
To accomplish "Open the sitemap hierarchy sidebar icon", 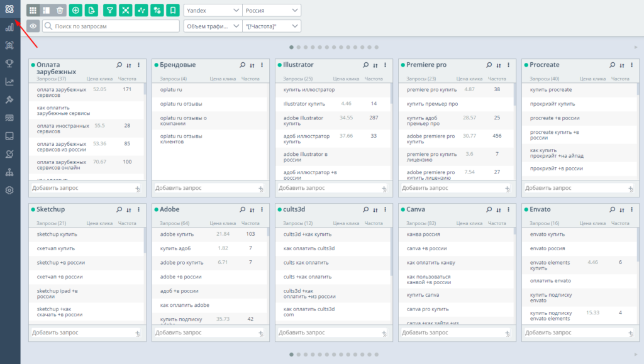I will click(x=9, y=172).
